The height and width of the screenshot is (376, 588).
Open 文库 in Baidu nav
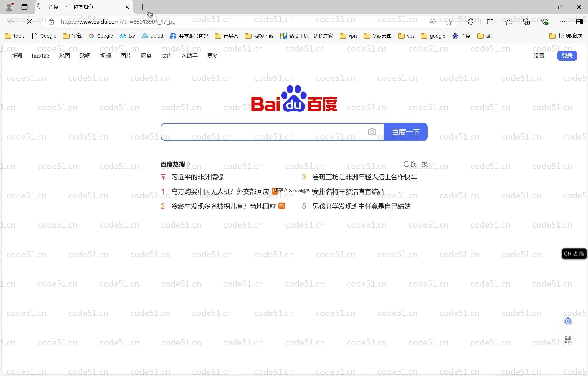click(167, 56)
